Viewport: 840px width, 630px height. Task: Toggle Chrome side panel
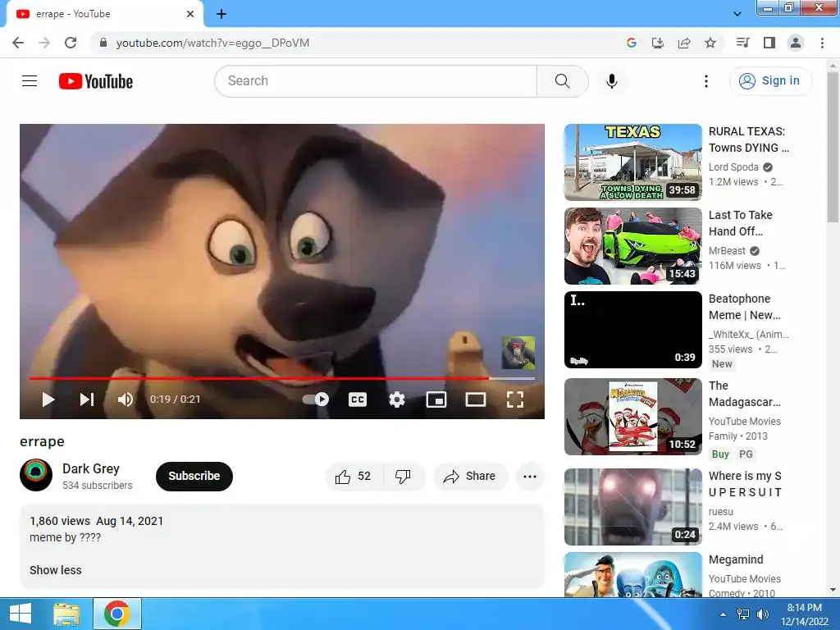[769, 43]
